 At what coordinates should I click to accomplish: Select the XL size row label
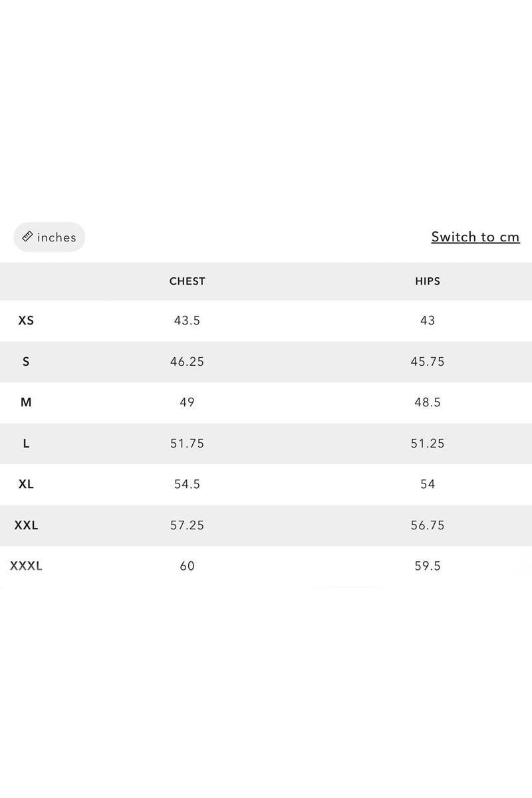click(x=26, y=484)
